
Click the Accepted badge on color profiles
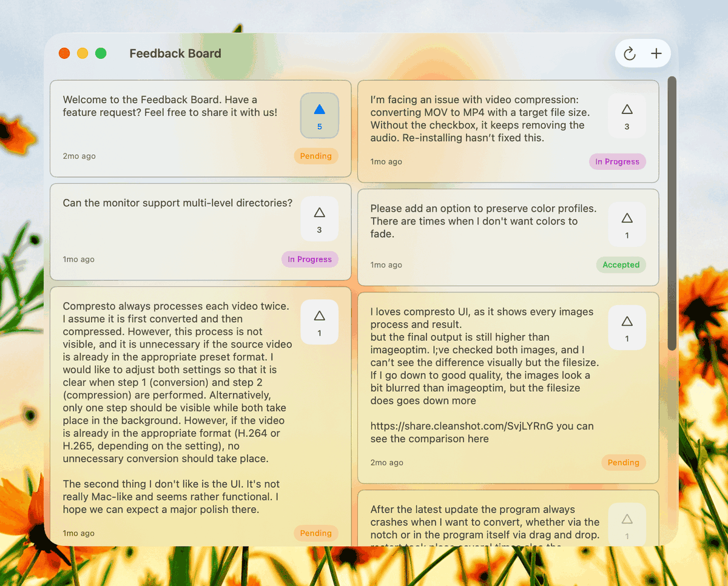tap(621, 264)
